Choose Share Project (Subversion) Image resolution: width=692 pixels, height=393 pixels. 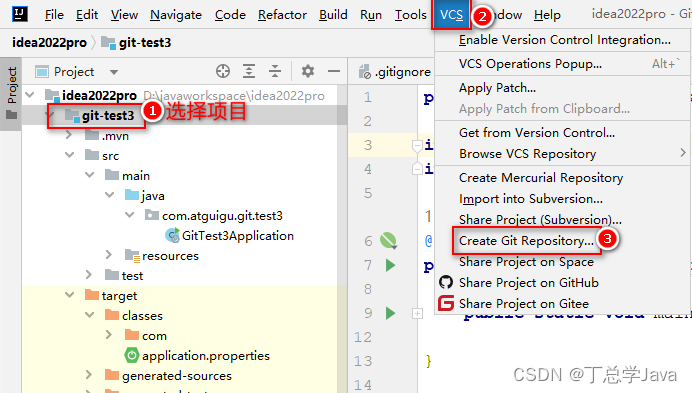click(563, 219)
